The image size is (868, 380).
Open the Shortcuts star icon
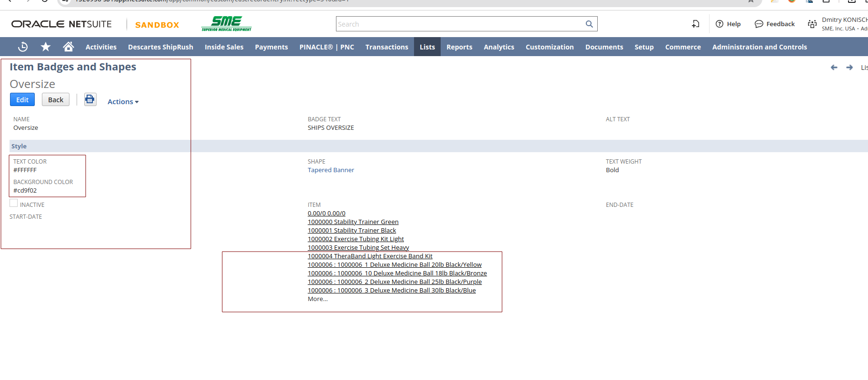pos(46,47)
